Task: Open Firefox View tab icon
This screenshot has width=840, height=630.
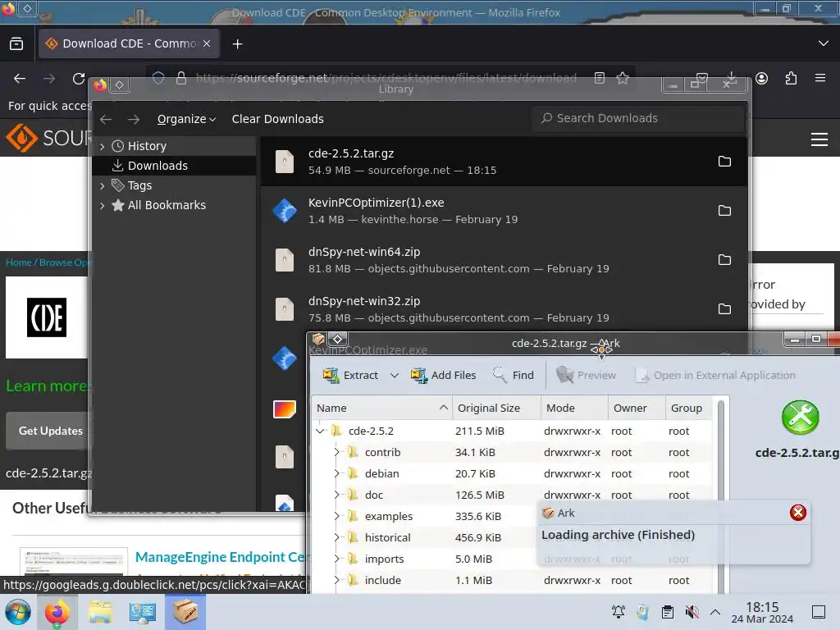Action: pos(16,43)
